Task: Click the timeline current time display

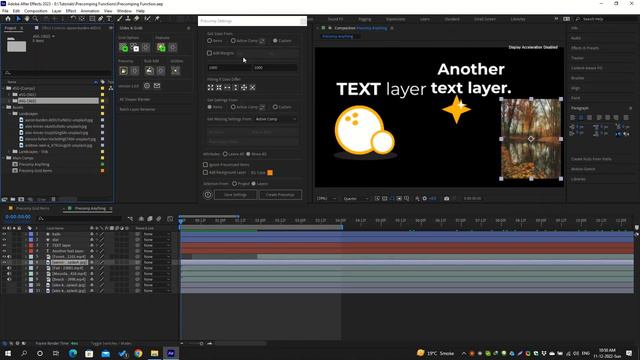Action: pyautogui.click(x=18, y=217)
